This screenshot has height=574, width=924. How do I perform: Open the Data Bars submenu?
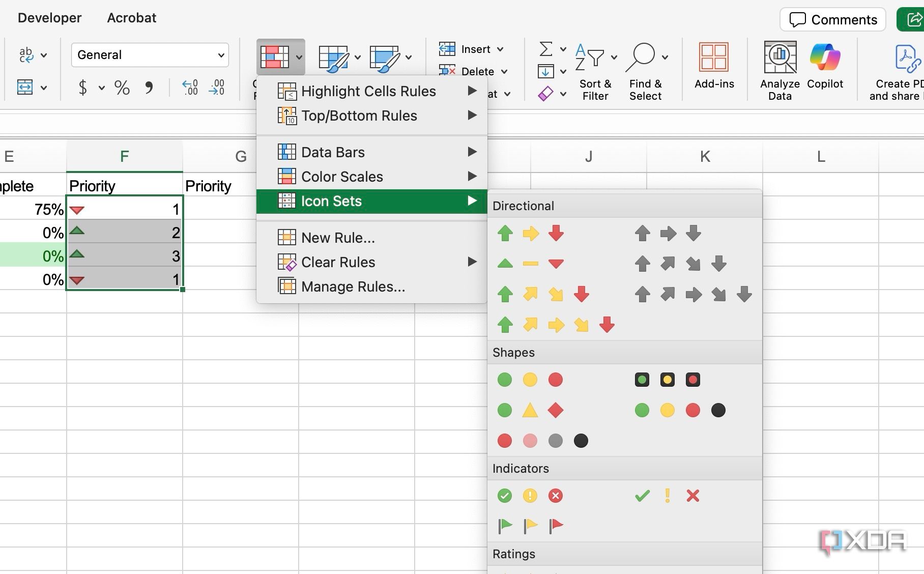372,152
